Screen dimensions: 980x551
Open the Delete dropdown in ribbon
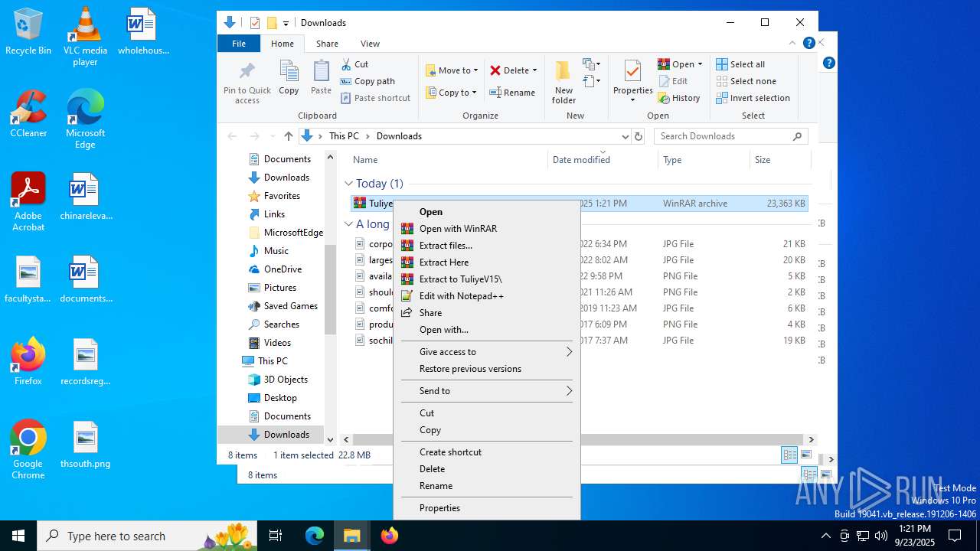click(x=534, y=70)
